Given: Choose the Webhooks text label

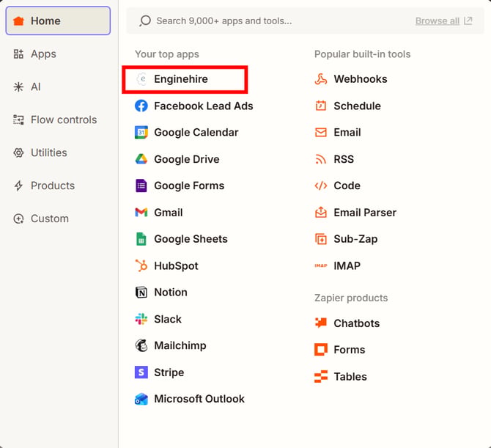Looking at the screenshot, I should (361, 79).
